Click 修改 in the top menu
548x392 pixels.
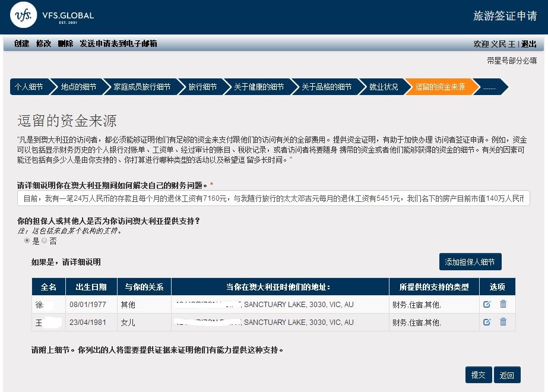click(x=43, y=44)
